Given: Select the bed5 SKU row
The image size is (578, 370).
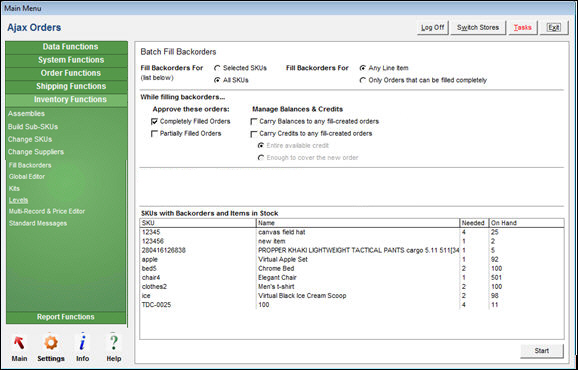Looking at the screenshot, I should tap(352, 269).
